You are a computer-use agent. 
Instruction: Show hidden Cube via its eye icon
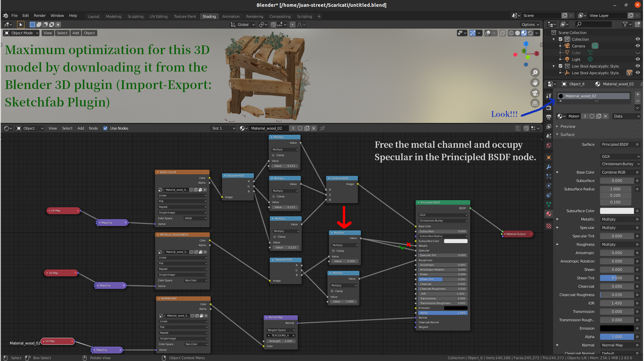[638, 52]
